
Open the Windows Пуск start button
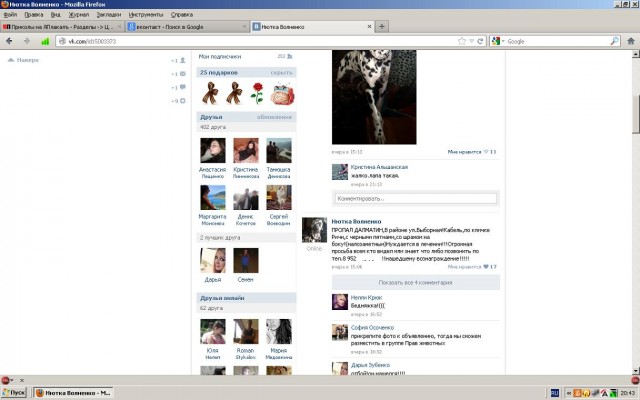coord(14,393)
